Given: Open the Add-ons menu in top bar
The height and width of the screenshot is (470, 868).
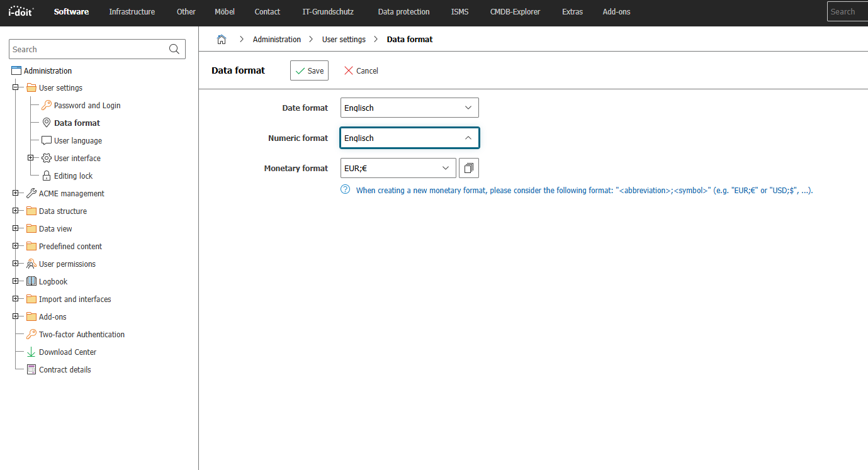Looking at the screenshot, I should tap(616, 12).
